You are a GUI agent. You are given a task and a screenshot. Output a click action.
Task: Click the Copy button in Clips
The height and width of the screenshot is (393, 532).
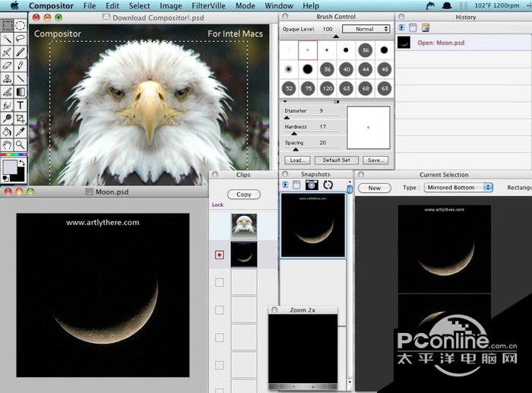pyautogui.click(x=243, y=195)
